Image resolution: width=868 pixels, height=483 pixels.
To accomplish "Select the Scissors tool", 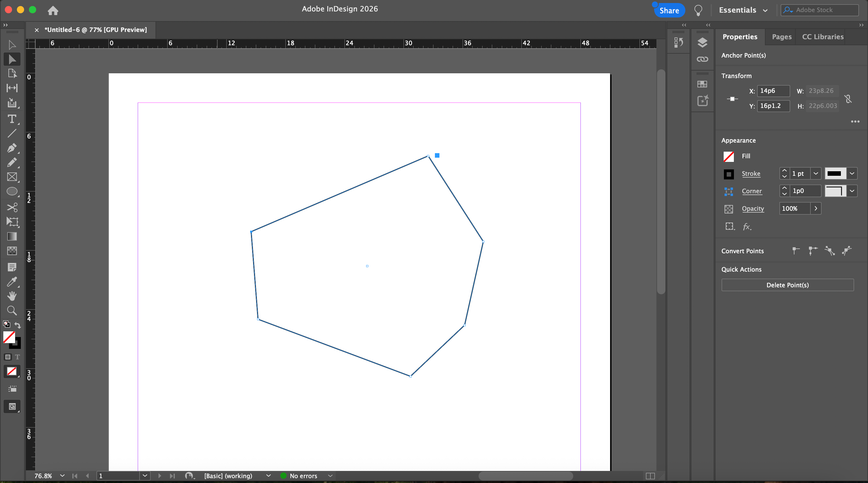I will click(12, 207).
